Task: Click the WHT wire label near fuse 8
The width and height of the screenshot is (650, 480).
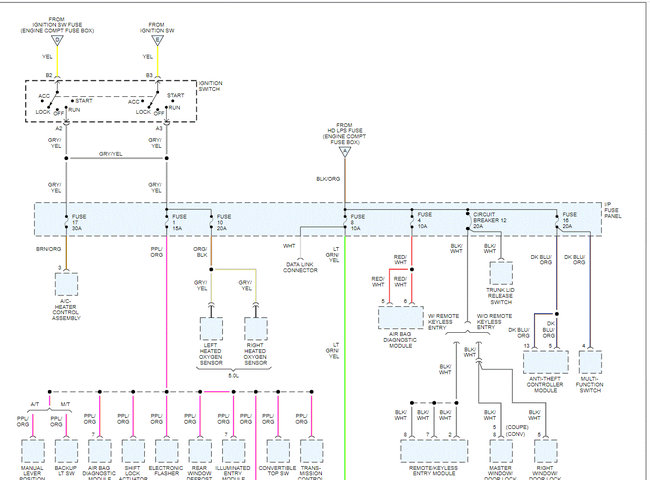Action: click(289, 246)
